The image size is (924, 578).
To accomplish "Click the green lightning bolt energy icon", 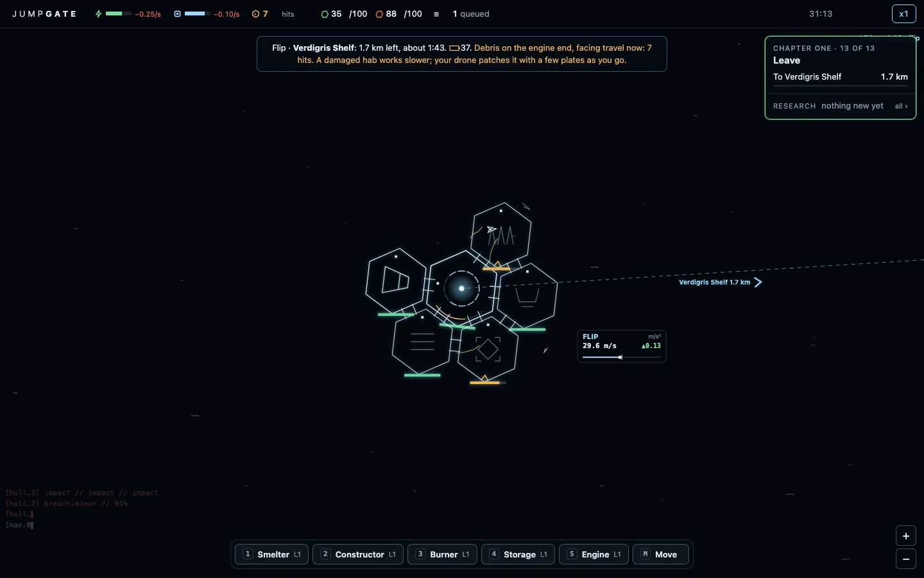I will click(x=98, y=13).
